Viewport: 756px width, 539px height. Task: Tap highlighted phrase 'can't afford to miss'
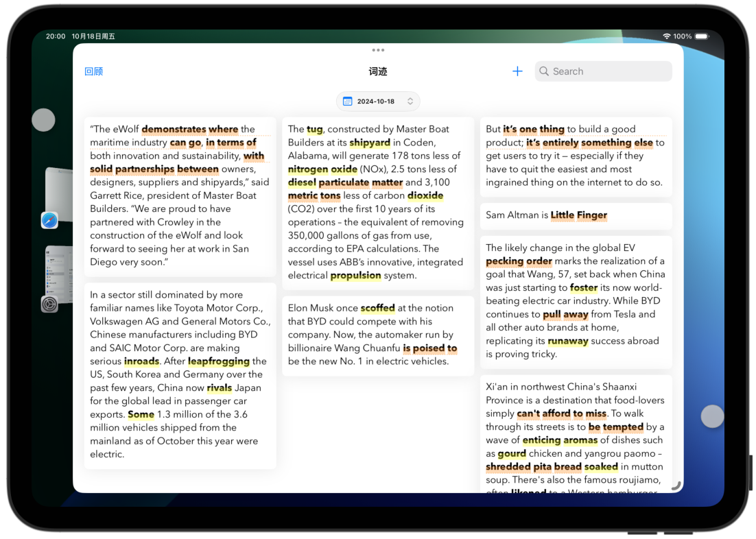tap(562, 414)
